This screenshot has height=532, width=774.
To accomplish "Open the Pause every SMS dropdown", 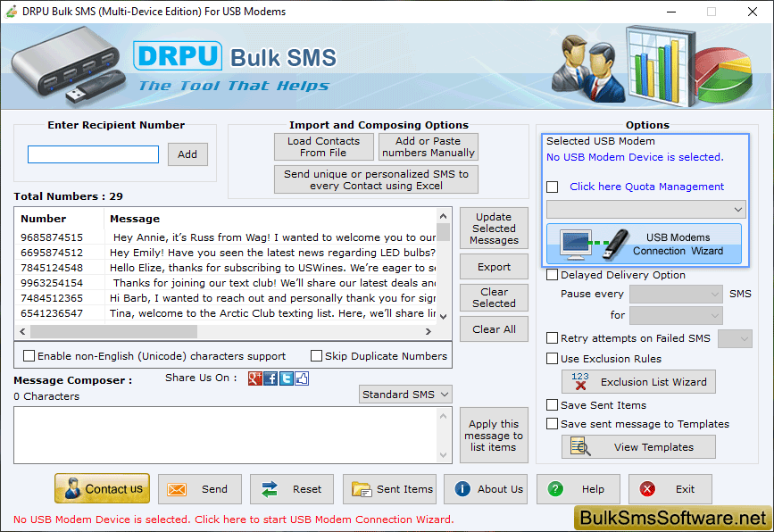I will pos(676,295).
